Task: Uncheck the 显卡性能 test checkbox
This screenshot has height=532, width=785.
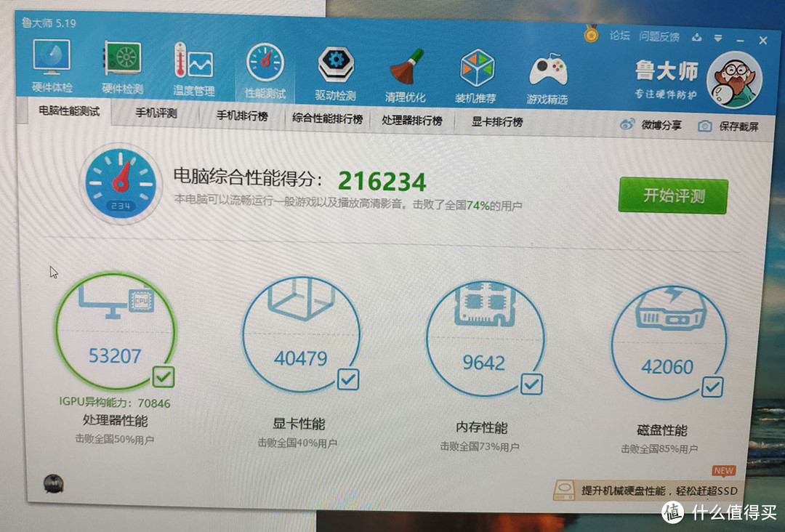Action: (x=348, y=379)
